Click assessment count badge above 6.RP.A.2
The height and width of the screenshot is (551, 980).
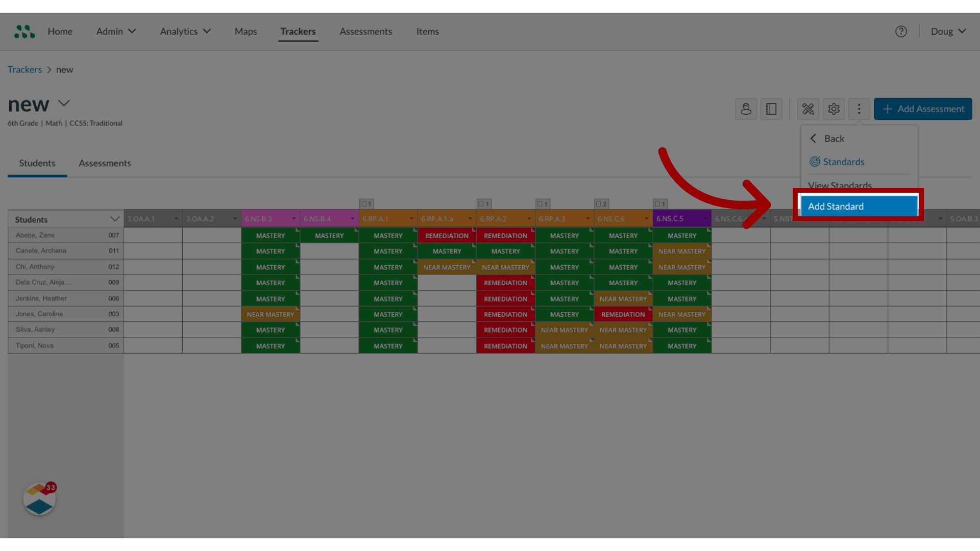484,204
